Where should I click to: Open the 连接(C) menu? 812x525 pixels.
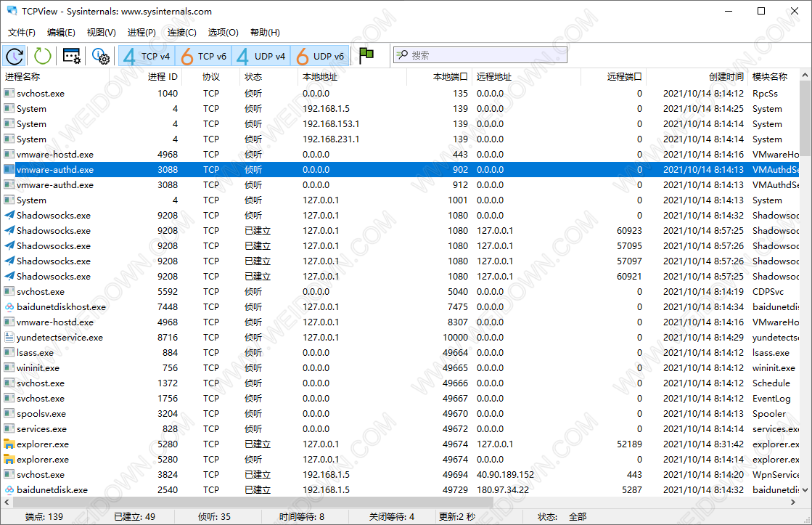click(x=181, y=33)
